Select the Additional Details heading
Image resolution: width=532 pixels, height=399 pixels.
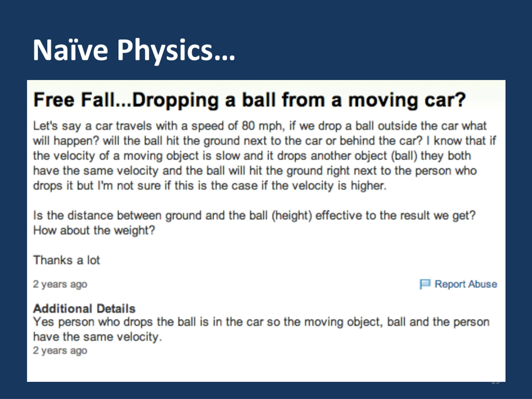tap(84, 308)
